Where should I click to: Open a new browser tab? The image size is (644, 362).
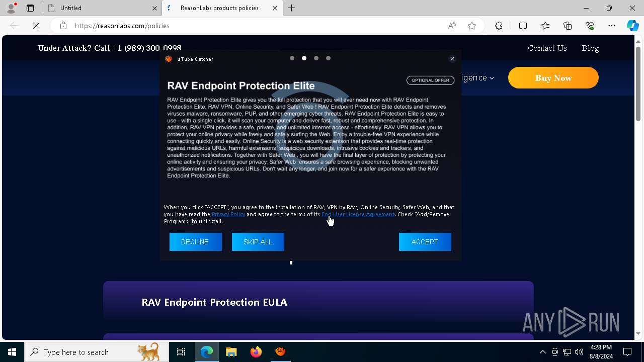[291, 8]
